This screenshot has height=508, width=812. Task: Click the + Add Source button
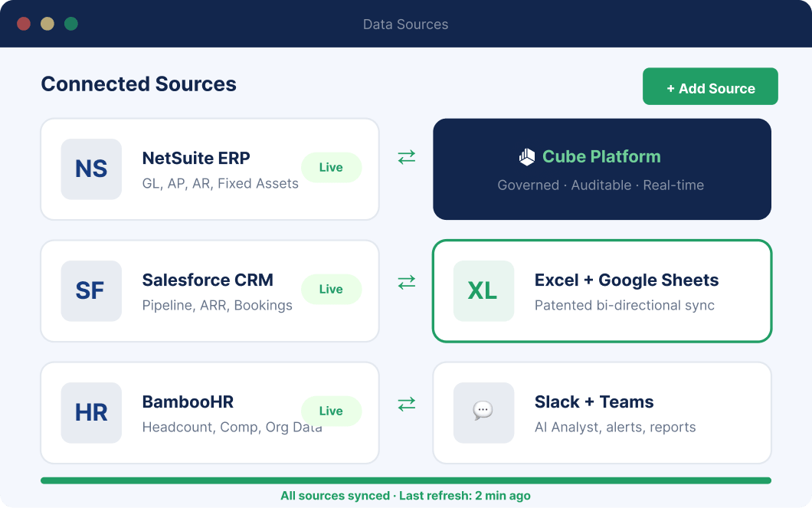tap(710, 87)
